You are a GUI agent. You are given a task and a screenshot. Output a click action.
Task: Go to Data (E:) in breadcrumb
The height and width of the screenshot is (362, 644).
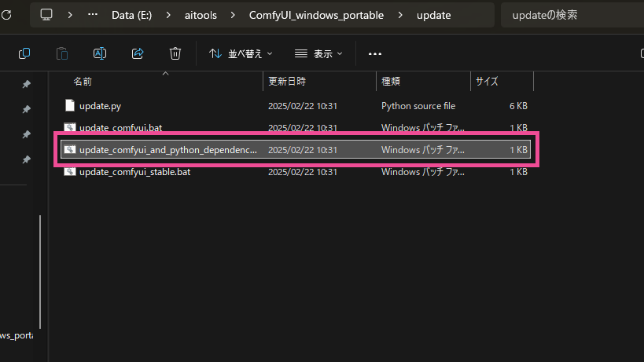pos(132,15)
